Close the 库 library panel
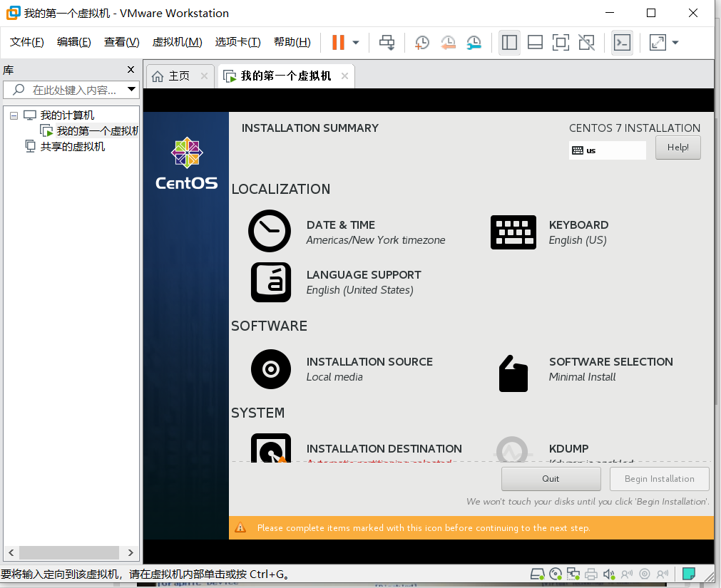The height and width of the screenshot is (588, 721). tap(131, 69)
